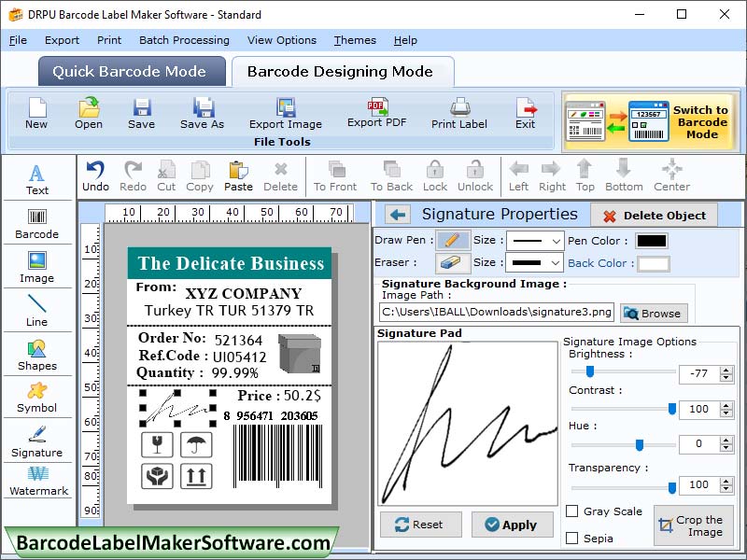Select the Barcode tool in sidebar

(x=37, y=223)
